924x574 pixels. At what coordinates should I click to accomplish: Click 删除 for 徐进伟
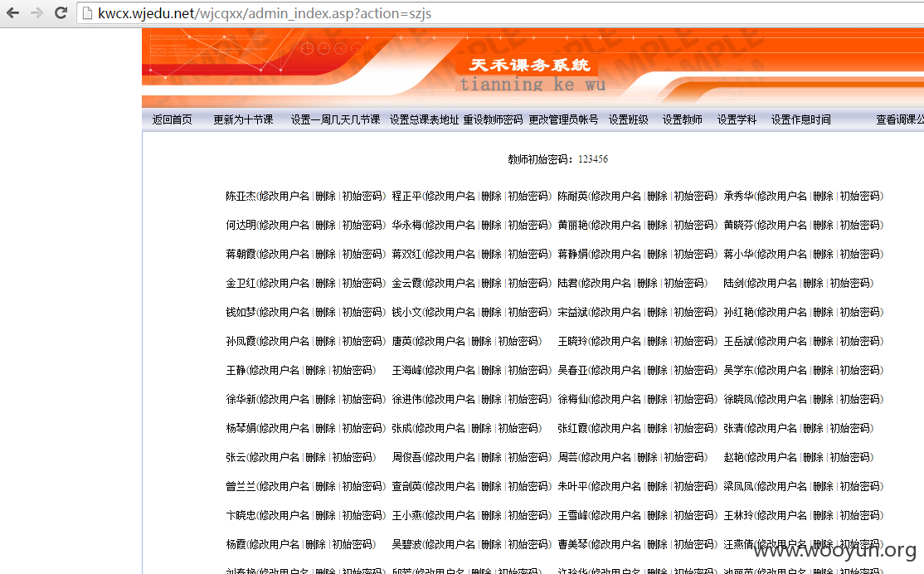492,399
